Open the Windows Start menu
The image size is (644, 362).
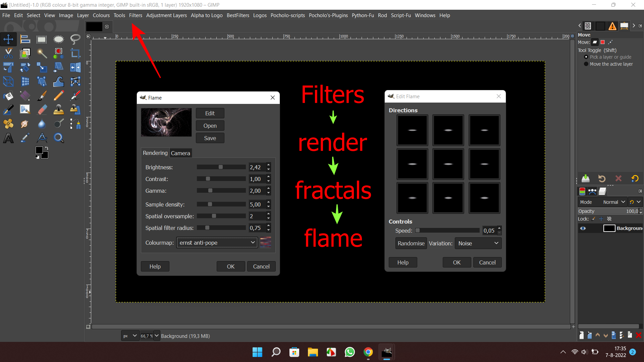pyautogui.click(x=257, y=352)
